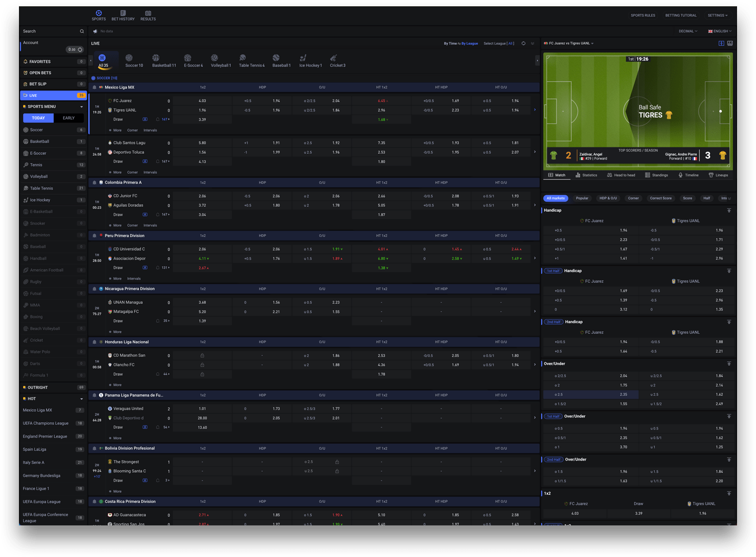This screenshot has height=557, width=756.
Task: Open Table Tennis in the sports sidebar
Action: pos(53,188)
